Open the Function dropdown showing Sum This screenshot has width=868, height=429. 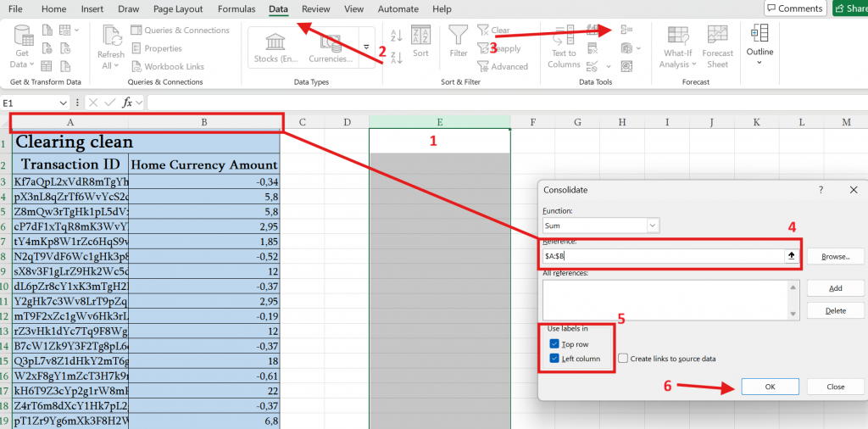point(653,226)
